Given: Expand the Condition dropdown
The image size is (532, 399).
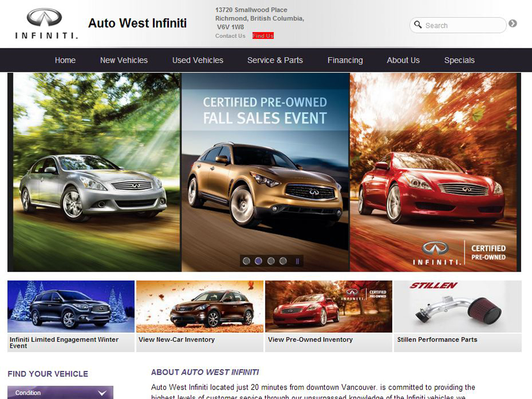Looking at the screenshot, I should click(60, 393).
